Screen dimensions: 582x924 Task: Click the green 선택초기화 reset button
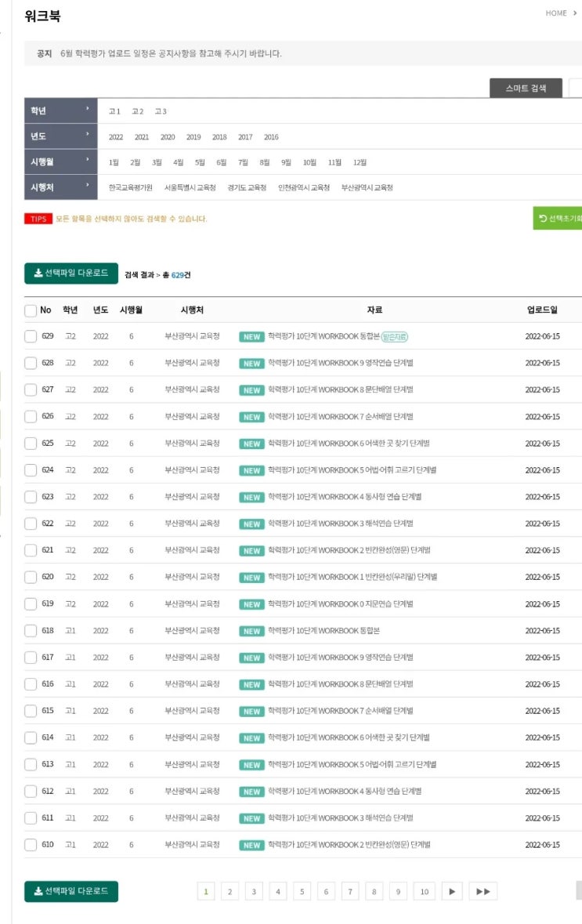pos(558,219)
